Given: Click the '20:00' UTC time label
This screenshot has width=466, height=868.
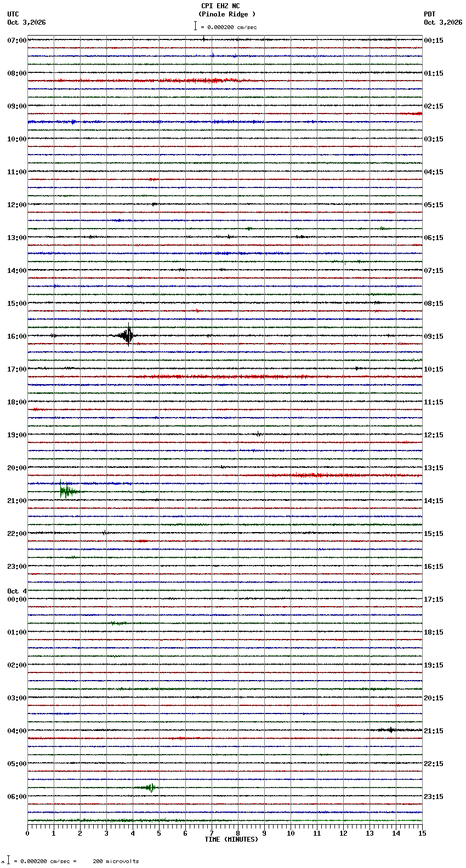Looking at the screenshot, I should tap(17, 468).
